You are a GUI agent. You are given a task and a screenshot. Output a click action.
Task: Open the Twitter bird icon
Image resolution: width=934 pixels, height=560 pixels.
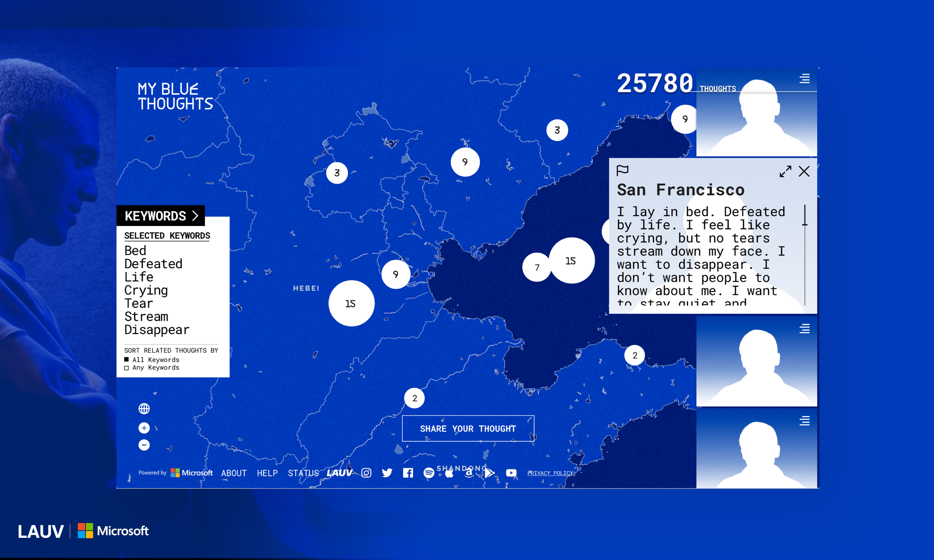pyautogui.click(x=387, y=472)
